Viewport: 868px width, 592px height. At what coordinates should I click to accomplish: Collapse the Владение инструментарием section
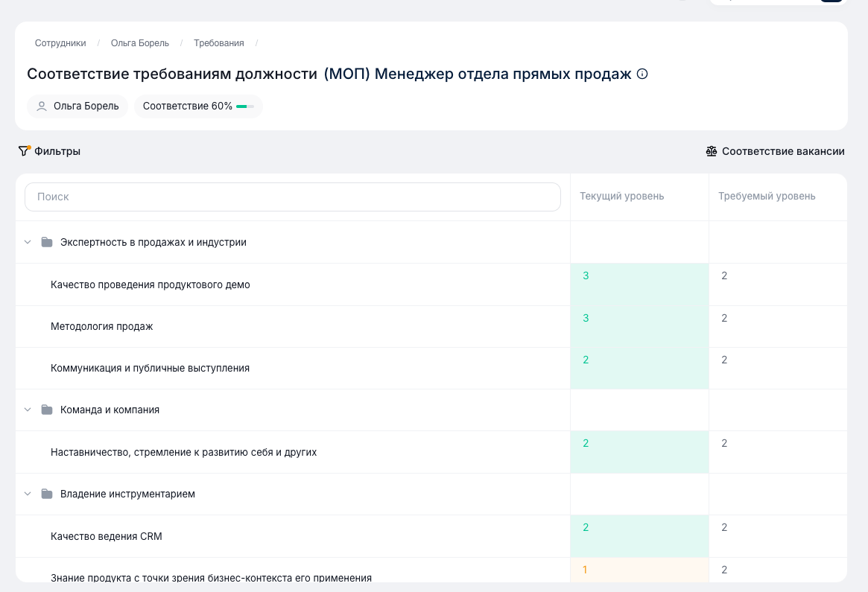click(x=28, y=493)
